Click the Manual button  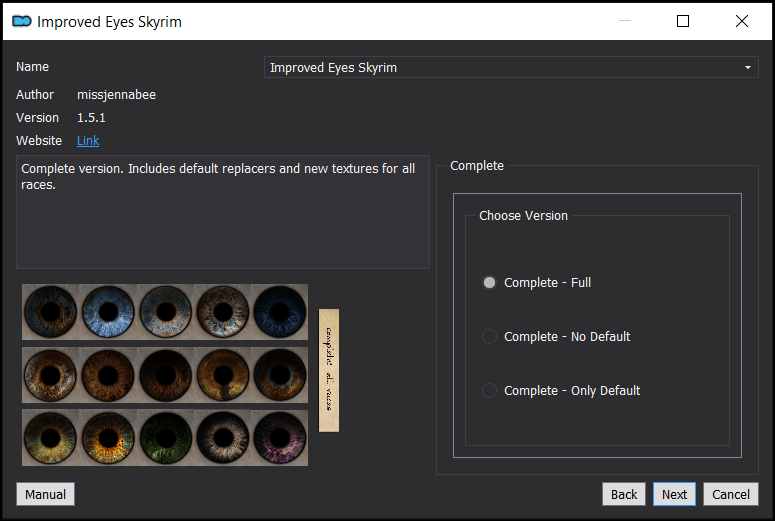(45, 494)
